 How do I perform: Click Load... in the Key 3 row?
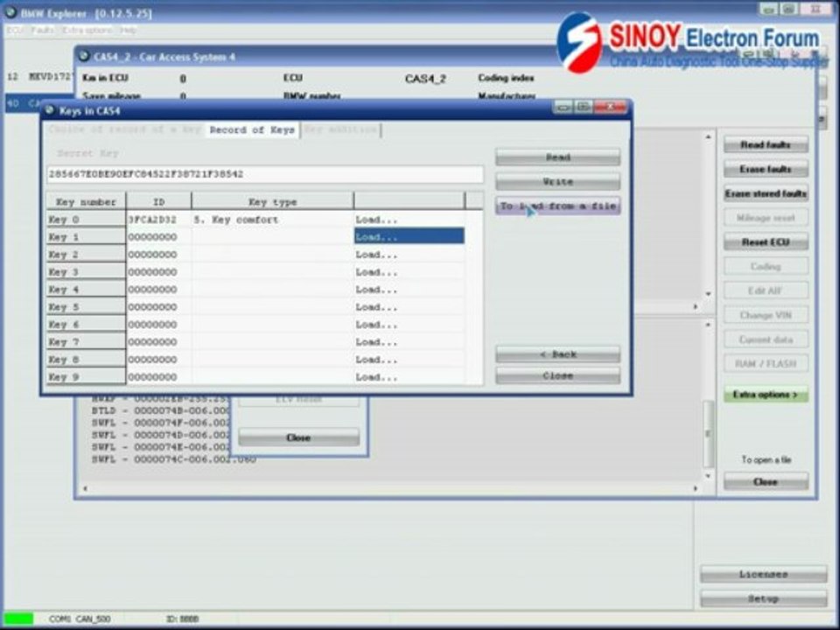coord(409,272)
